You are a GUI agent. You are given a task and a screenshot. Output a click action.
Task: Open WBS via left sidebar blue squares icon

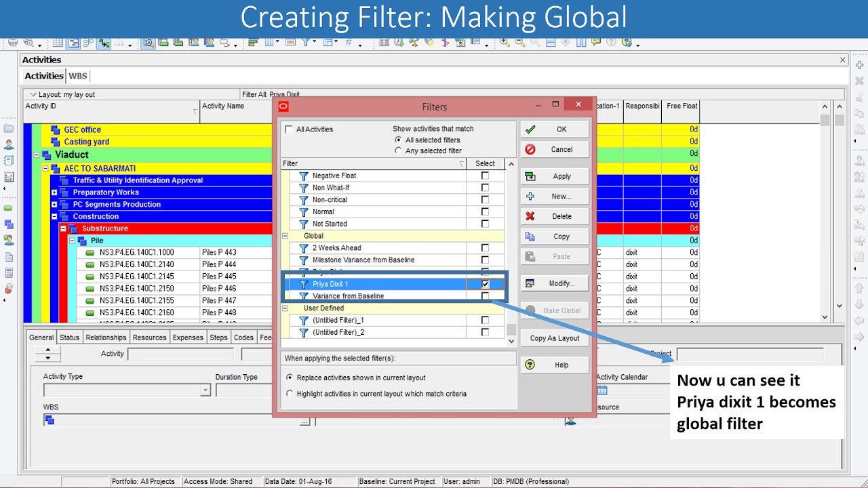pos(8,224)
